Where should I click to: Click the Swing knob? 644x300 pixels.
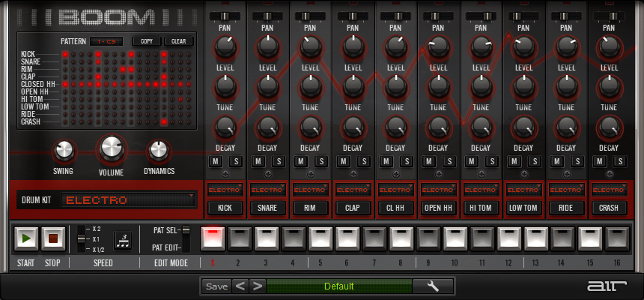coord(64,150)
